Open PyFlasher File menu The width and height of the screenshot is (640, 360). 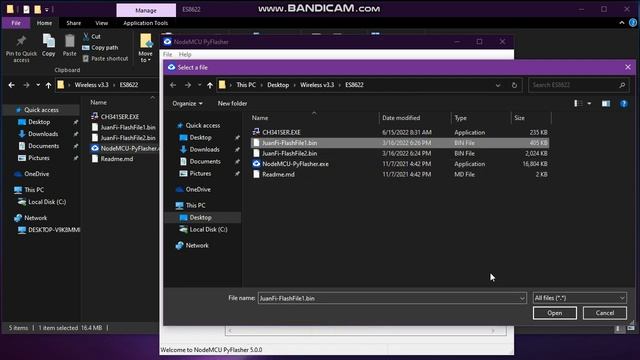click(x=167, y=54)
